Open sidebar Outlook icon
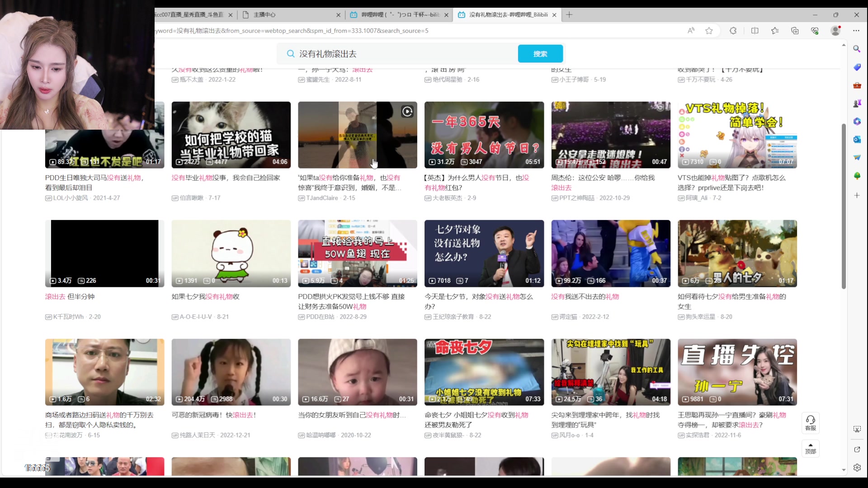 click(857, 140)
